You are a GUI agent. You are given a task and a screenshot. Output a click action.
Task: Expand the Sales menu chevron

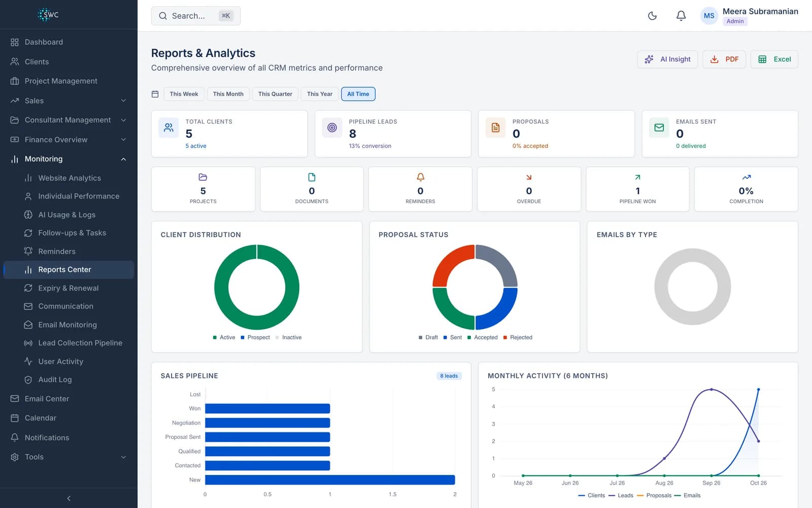pyautogui.click(x=123, y=101)
